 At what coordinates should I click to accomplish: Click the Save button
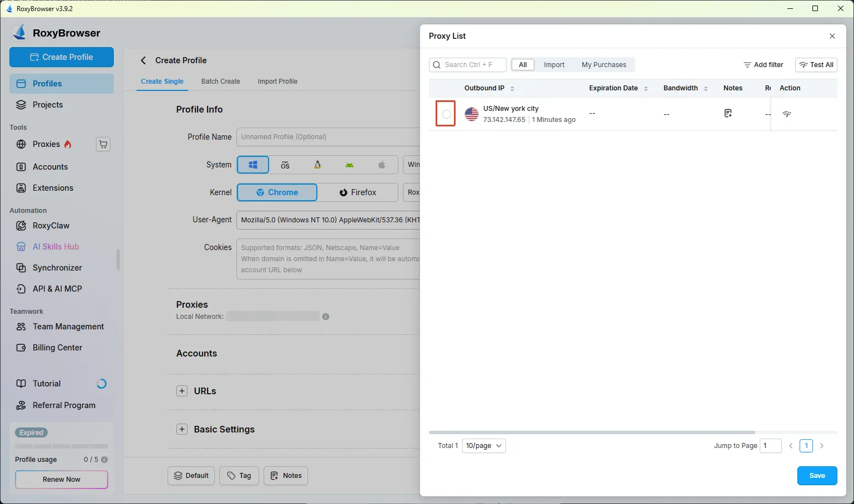[817, 476]
